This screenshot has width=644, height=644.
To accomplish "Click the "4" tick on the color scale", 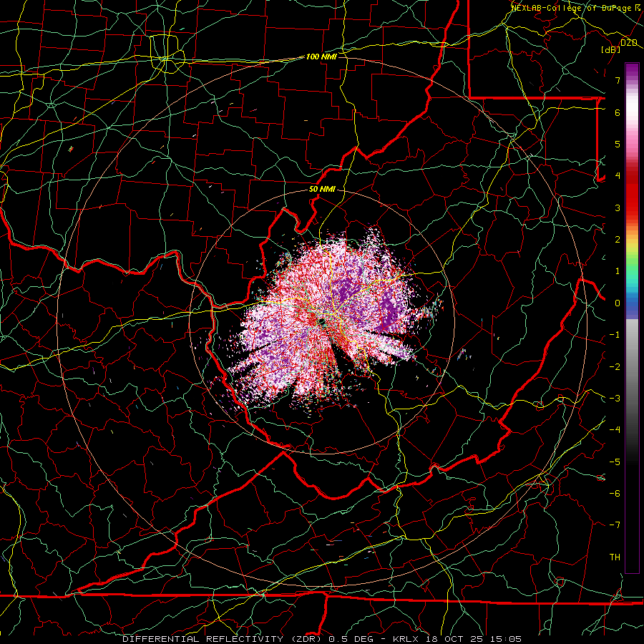I will coord(618,176).
